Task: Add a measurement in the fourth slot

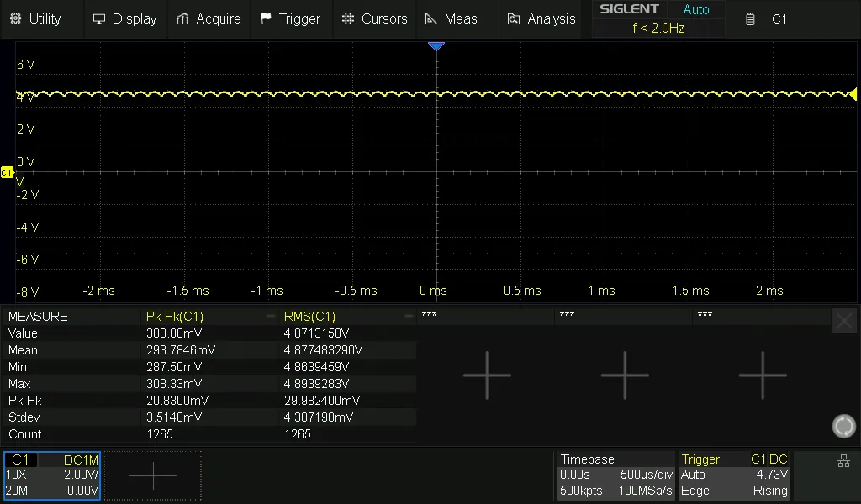Action: tap(625, 375)
